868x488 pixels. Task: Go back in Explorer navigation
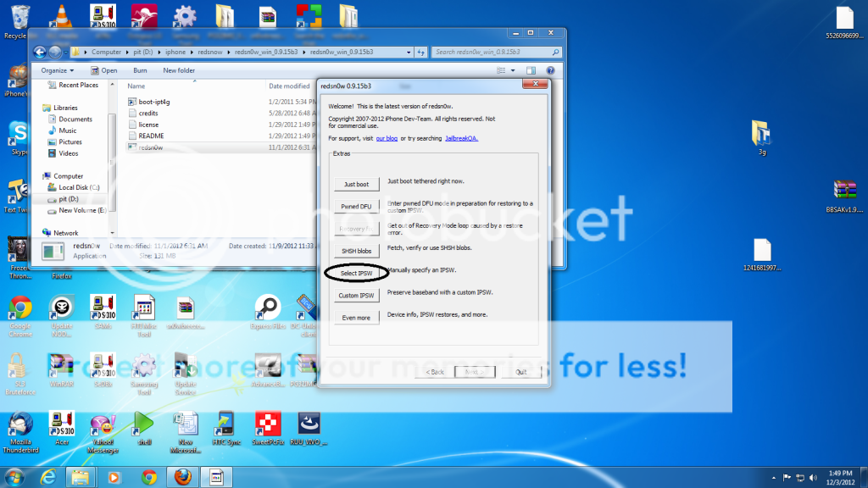(x=39, y=52)
